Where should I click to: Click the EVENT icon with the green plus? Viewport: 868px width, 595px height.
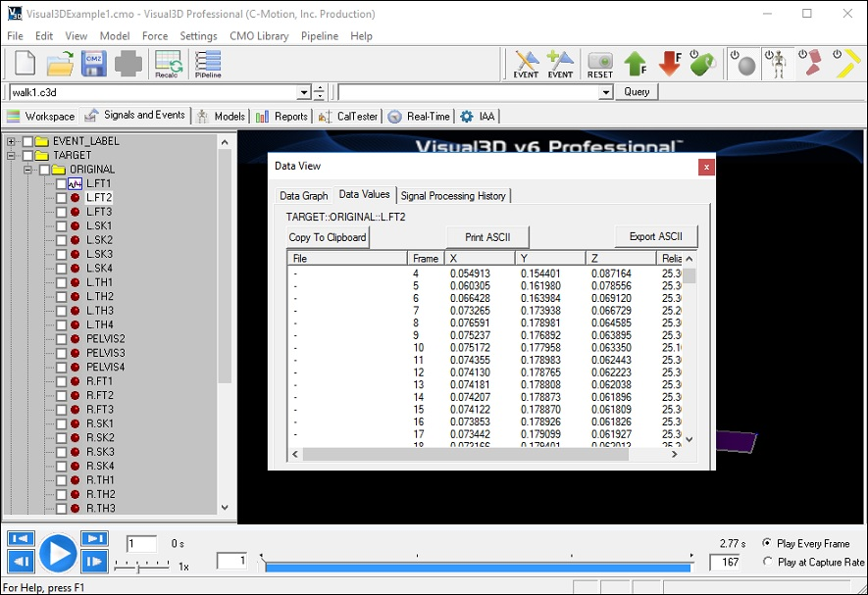click(x=560, y=64)
